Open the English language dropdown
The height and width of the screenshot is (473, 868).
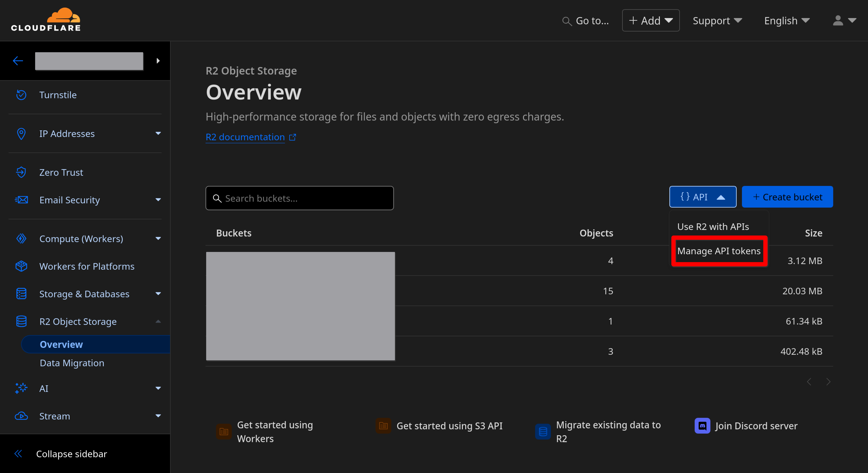click(786, 21)
